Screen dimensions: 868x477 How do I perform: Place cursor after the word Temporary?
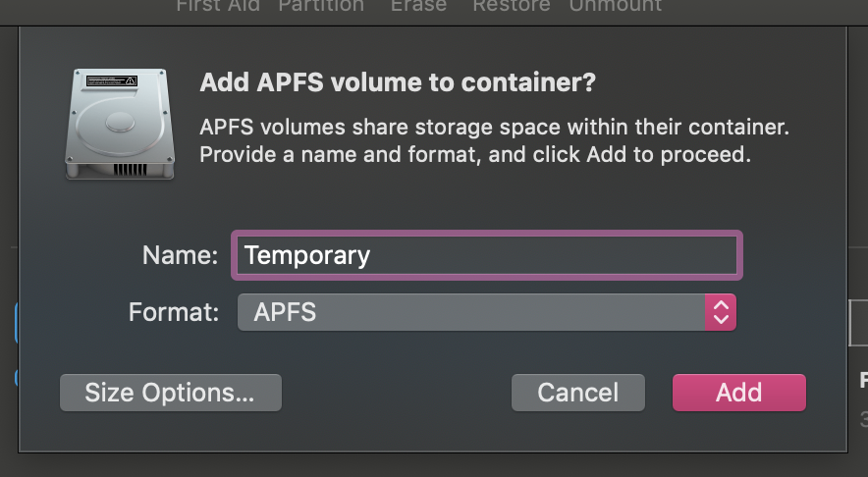coord(371,255)
